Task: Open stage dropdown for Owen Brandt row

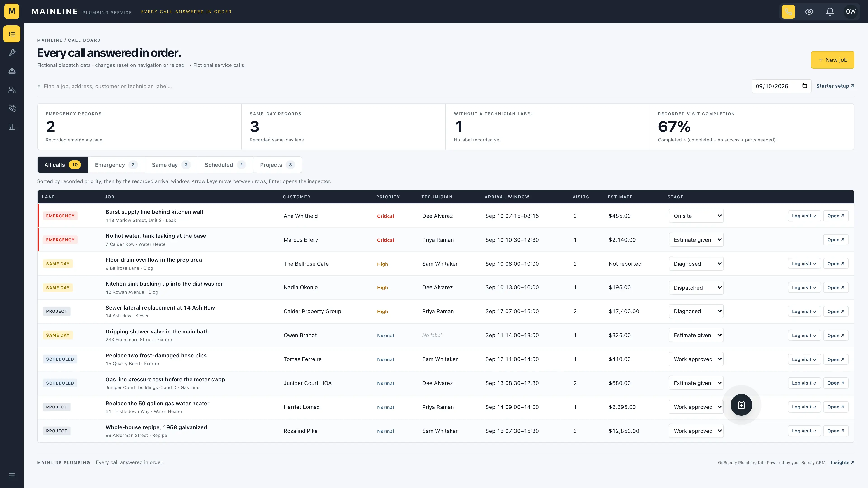Action: pos(696,335)
